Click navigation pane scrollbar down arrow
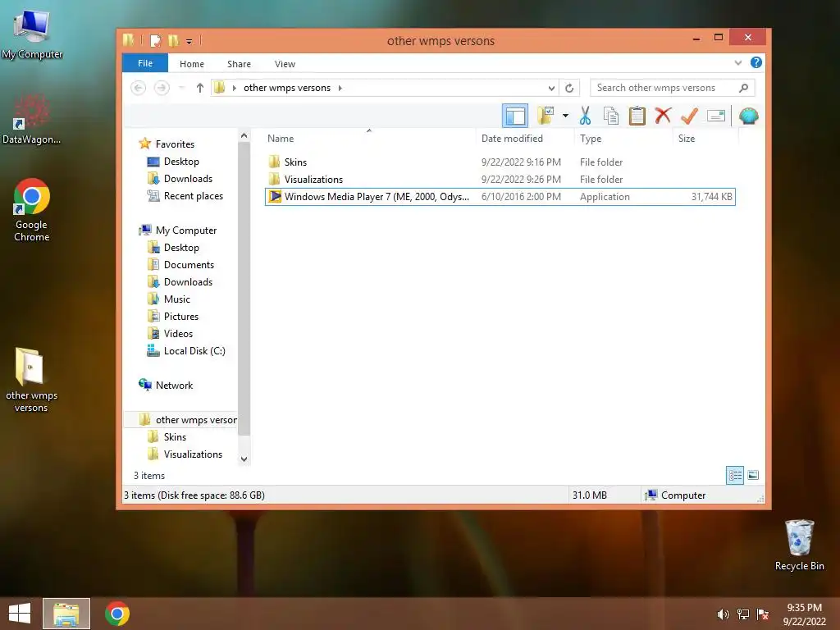The width and height of the screenshot is (840, 630). coord(244,459)
